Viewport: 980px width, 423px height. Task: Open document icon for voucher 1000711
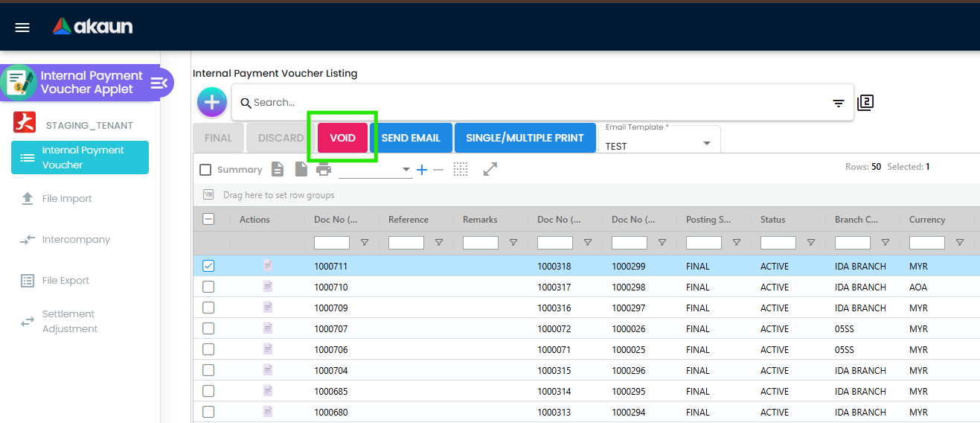coord(268,266)
